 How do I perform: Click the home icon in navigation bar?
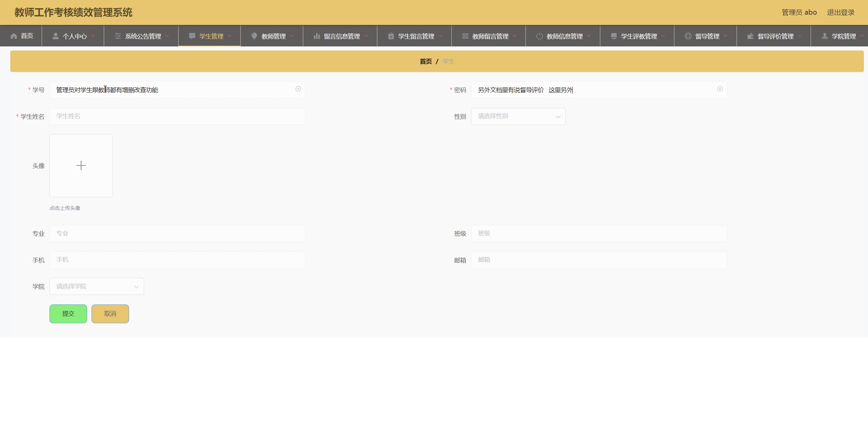[x=14, y=36]
